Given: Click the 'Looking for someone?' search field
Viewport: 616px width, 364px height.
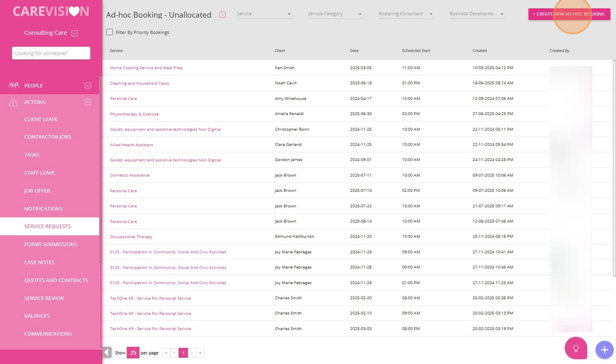Looking at the screenshot, I should [51, 53].
